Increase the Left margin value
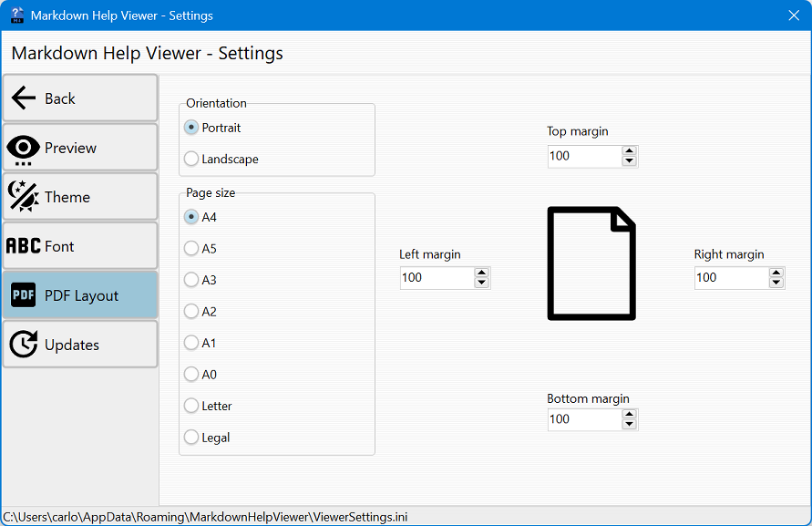This screenshot has height=526, width=812. pos(481,273)
